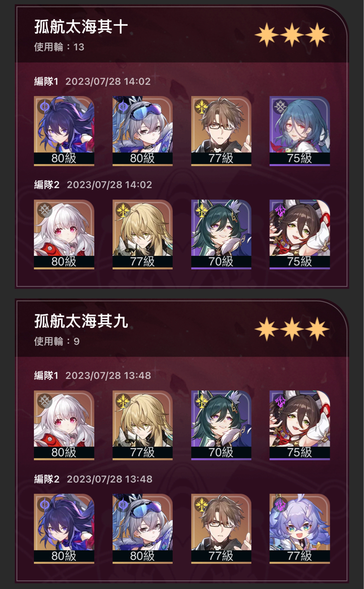This screenshot has height=589, width=364.
Task: Click the Hunt path icon on Seele in 孤航太海其十
Action: (44, 106)
